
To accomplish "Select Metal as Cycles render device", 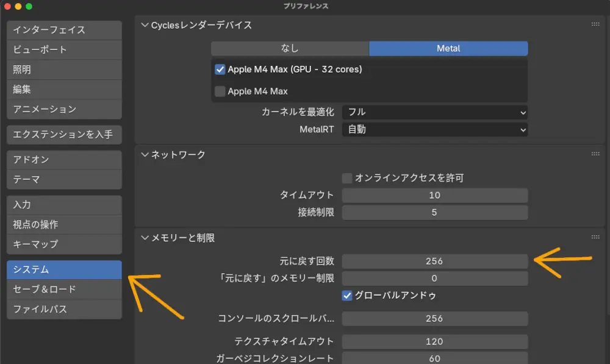I will tap(448, 48).
